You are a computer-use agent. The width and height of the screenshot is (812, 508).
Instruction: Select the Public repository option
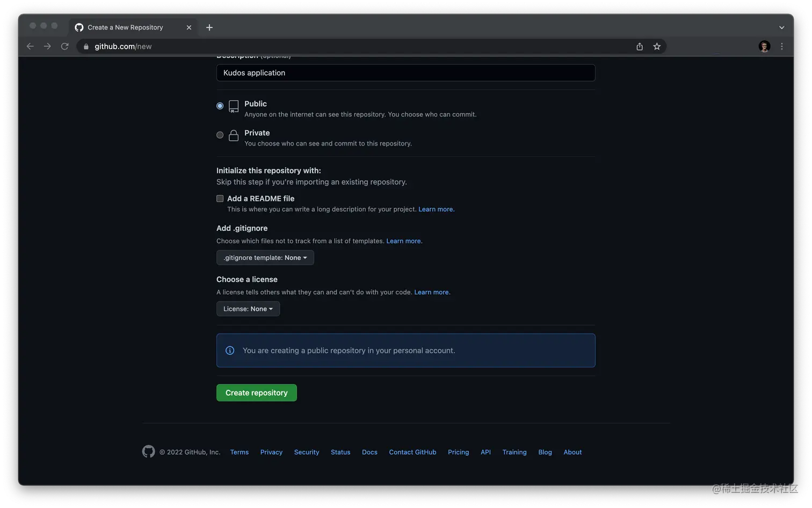(220, 106)
